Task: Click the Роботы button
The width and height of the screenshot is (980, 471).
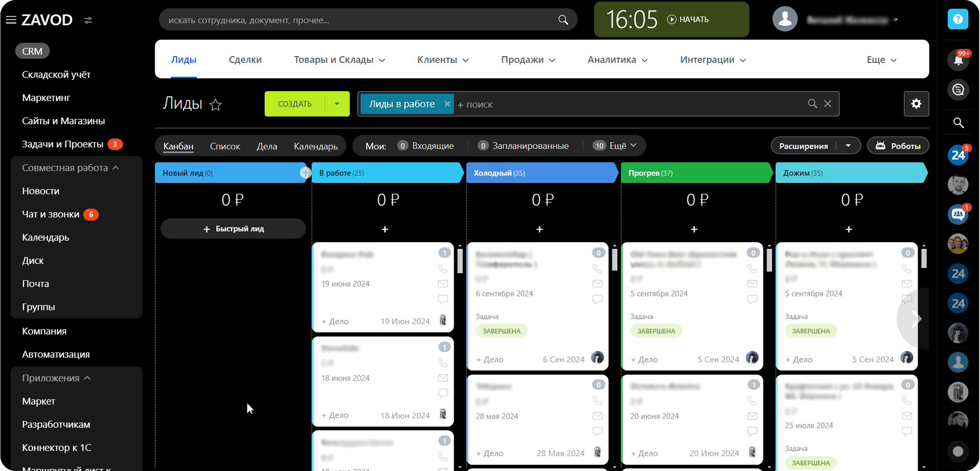Action: 898,146
